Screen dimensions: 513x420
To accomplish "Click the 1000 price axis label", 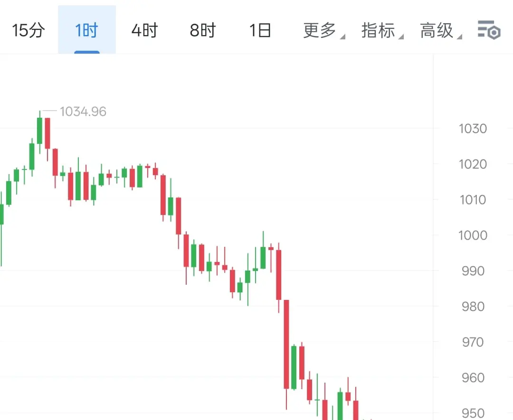I will (473, 235).
